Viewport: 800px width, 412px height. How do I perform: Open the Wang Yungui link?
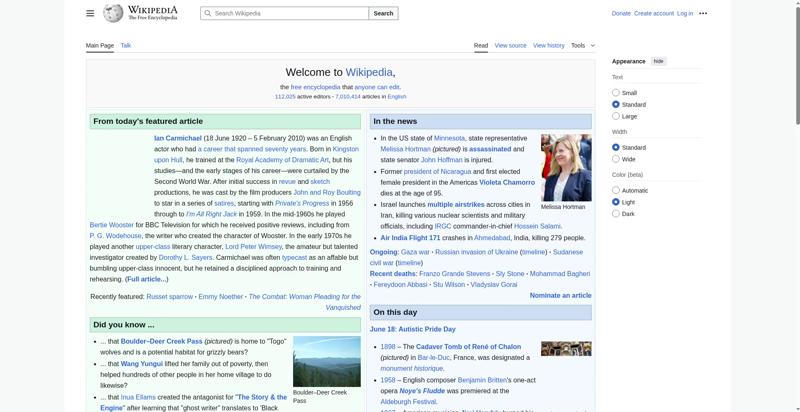tap(141, 364)
